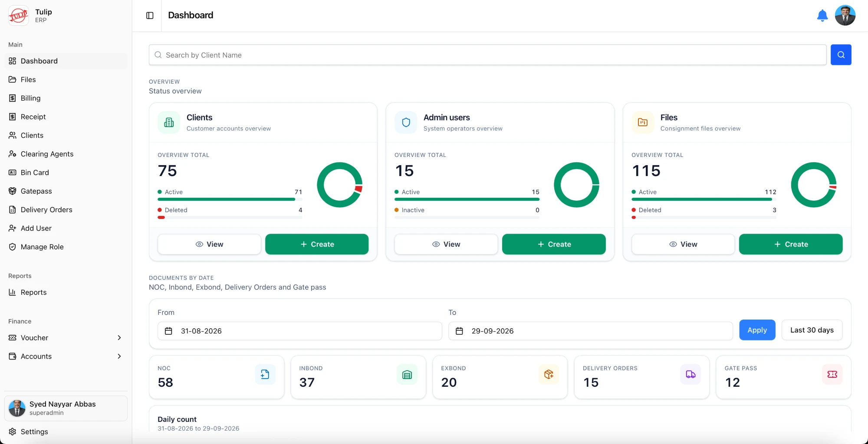Click the Tulip ERP logo
Screen dimensions: 868x444
click(18, 16)
